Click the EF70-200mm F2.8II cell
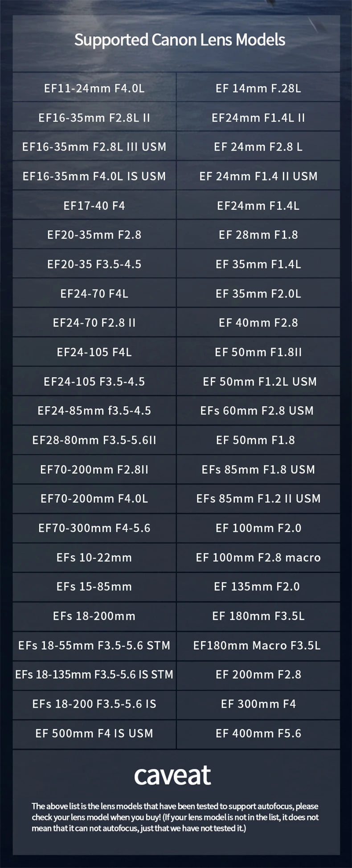 click(x=94, y=469)
